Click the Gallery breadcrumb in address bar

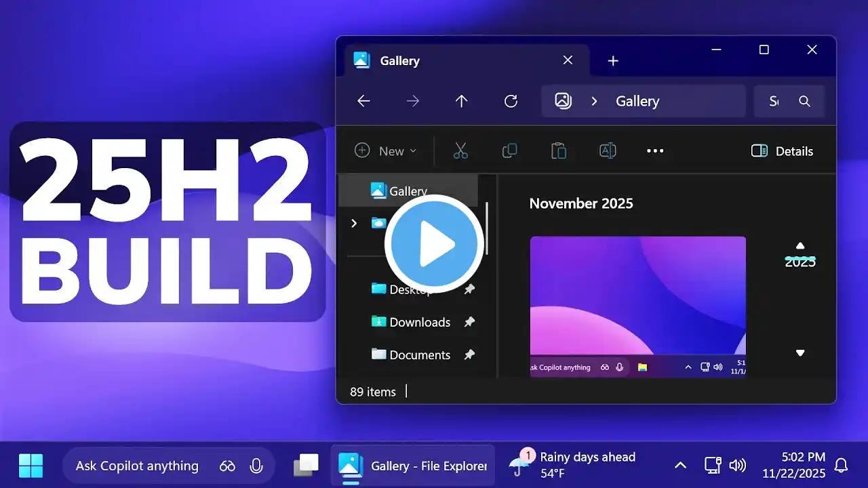(637, 101)
